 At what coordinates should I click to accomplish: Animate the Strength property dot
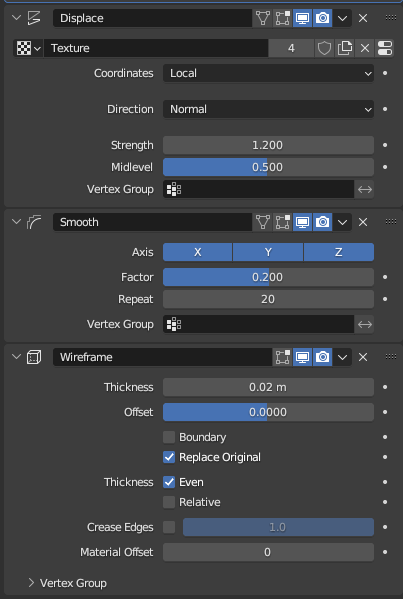click(385, 145)
